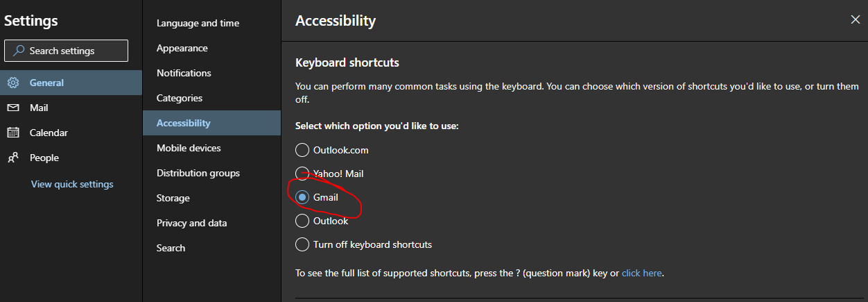The image size is (868, 302).
Task: Go to Appearance settings
Action: tap(182, 48)
